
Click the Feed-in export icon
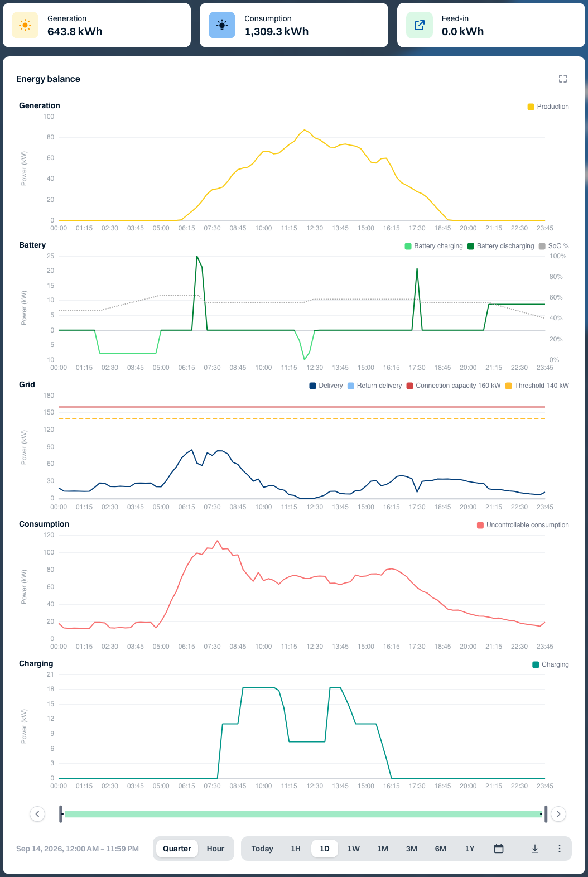[x=420, y=25]
